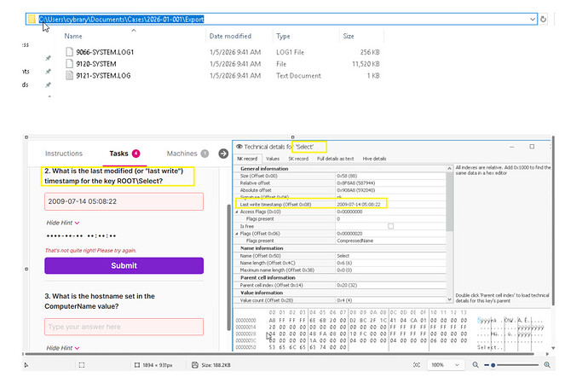Sort files by the Date modified column
The height and width of the screenshot is (383, 588).
tap(230, 37)
